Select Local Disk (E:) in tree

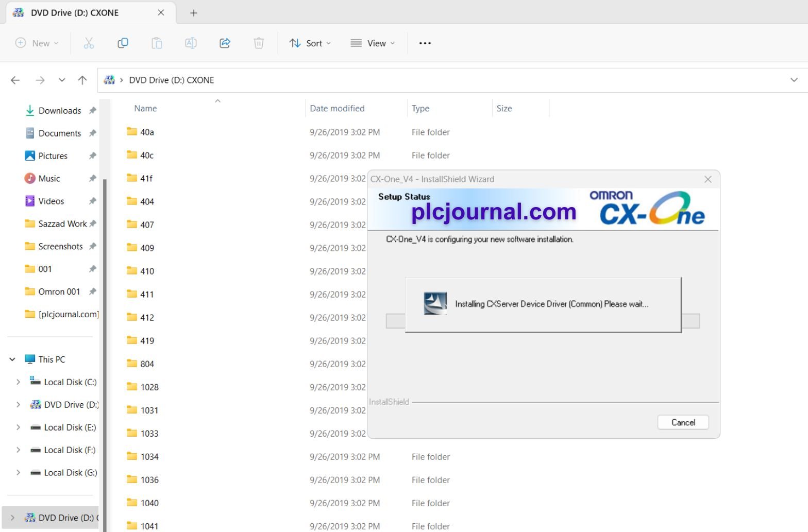point(70,427)
